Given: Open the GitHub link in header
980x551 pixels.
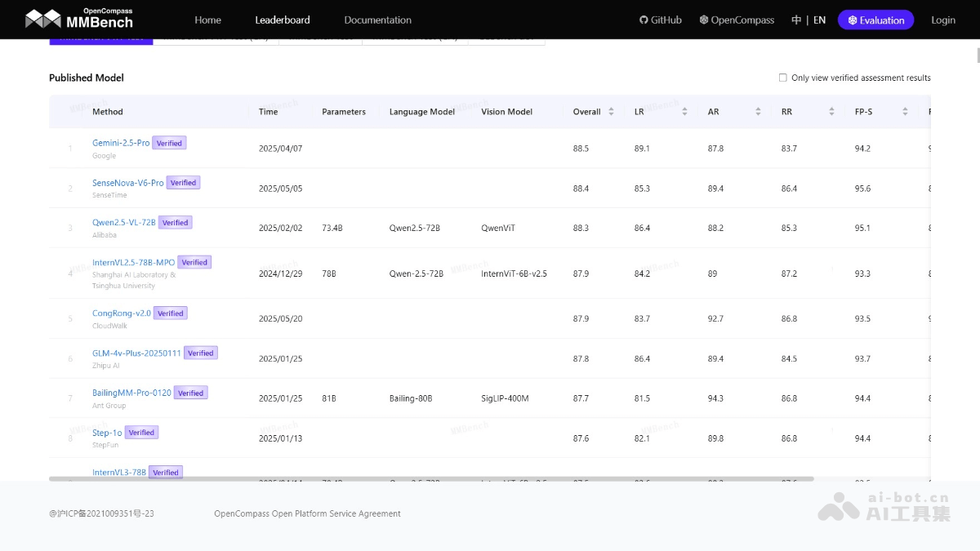Looking at the screenshot, I should tap(660, 20).
